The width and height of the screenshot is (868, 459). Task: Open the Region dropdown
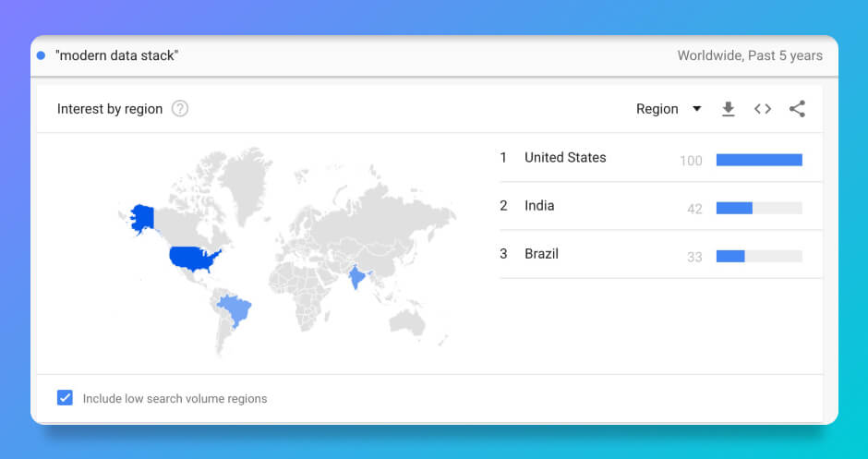point(657,109)
